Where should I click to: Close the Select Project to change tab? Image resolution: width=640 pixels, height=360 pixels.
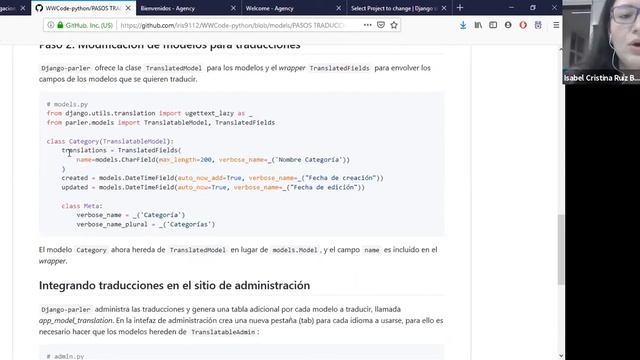coord(444,8)
